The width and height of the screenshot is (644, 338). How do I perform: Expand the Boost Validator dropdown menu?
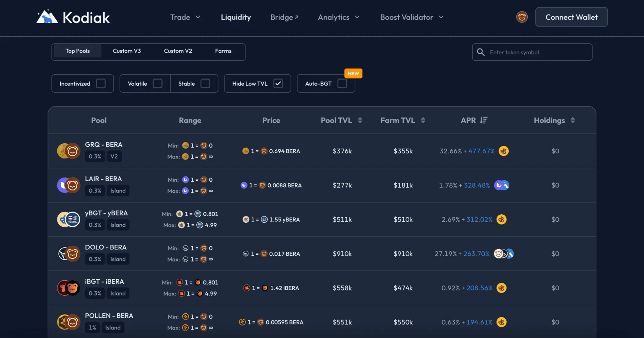tap(412, 17)
